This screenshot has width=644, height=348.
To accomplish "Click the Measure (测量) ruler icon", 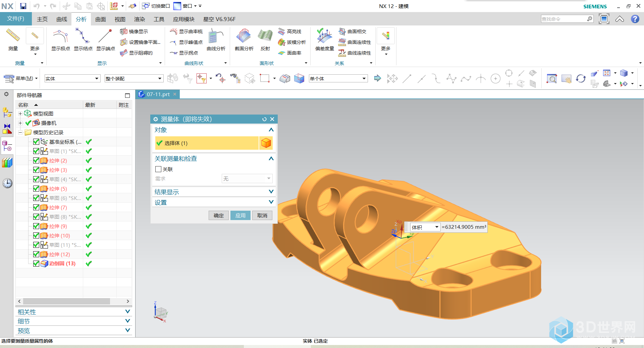I will pos(13,36).
